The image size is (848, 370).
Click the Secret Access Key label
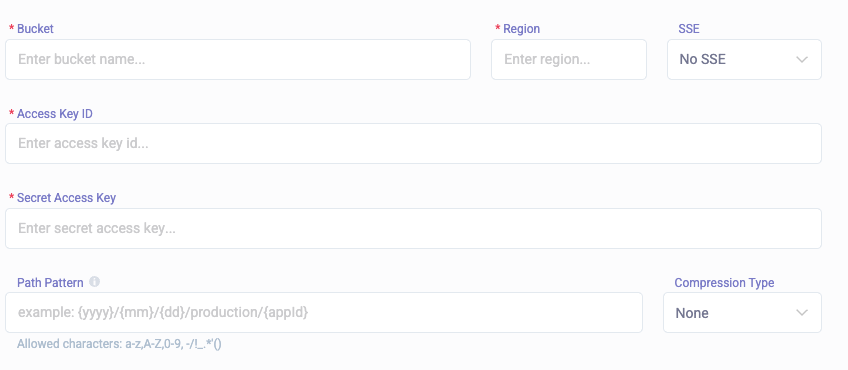pyautogui.click(x=67, y=198)
